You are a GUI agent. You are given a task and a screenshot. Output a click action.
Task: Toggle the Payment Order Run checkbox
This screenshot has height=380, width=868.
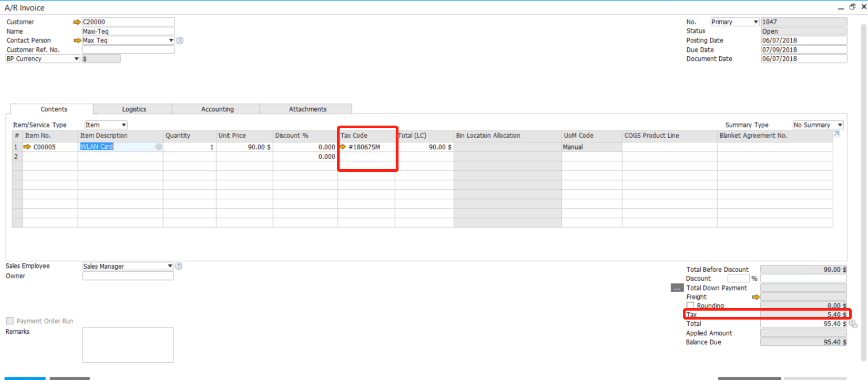point(9,321)
